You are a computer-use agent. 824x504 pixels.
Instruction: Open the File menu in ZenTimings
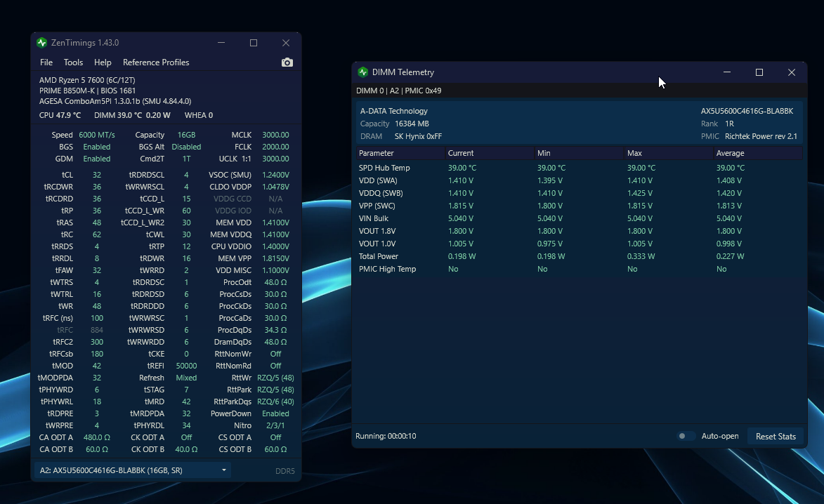click(x=46, y=62)
